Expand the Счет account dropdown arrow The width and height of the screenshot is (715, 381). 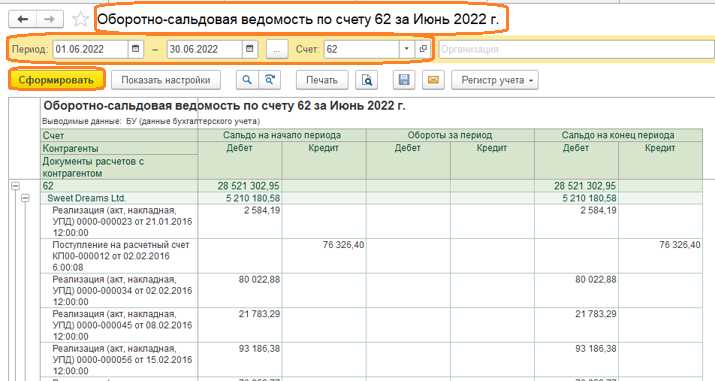click(406, 49)
